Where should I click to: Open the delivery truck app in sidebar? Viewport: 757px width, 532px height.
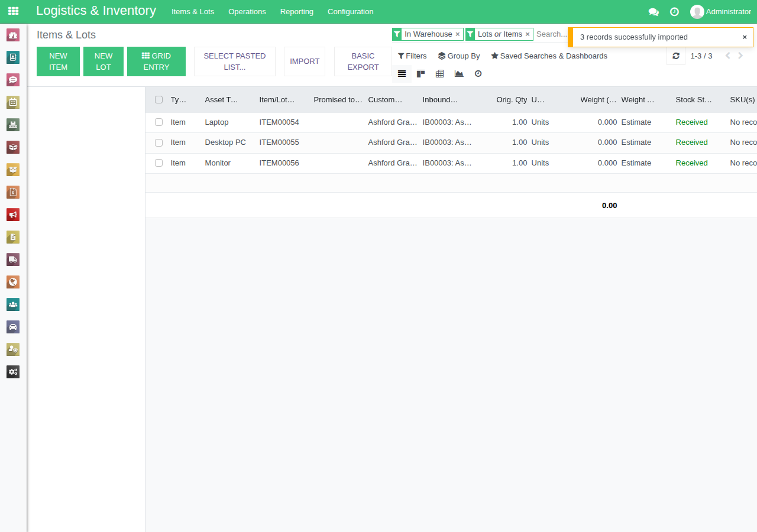(13, 259)
